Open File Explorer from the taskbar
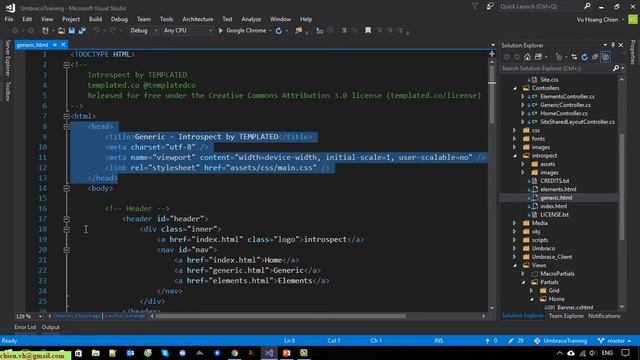Viewport: 640px width, 360px height. (96, 353)
